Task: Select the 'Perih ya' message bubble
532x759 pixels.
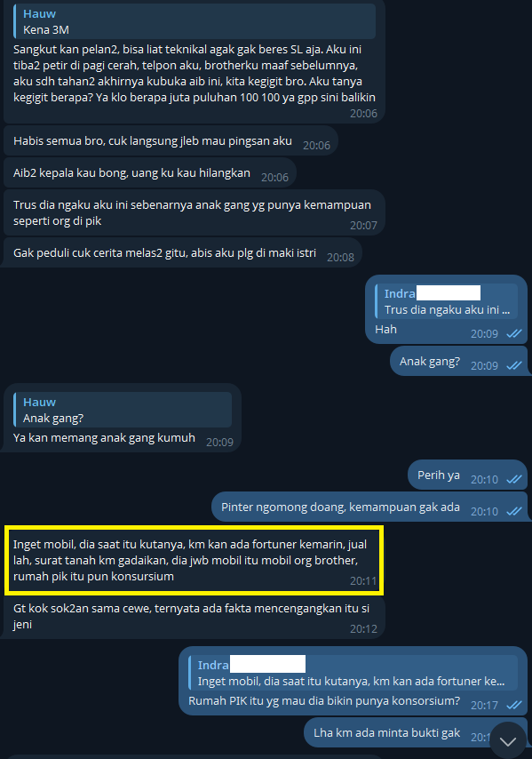Action: coord(468,475)
